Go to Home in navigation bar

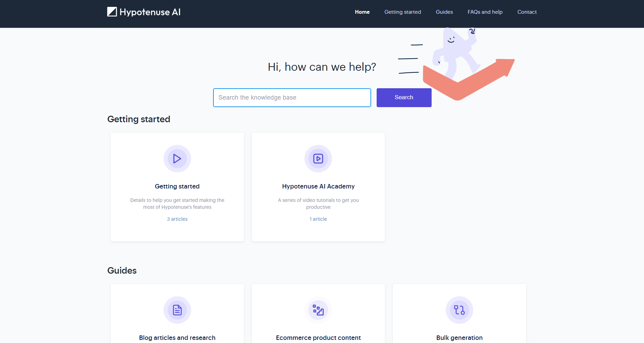(362, 12)
